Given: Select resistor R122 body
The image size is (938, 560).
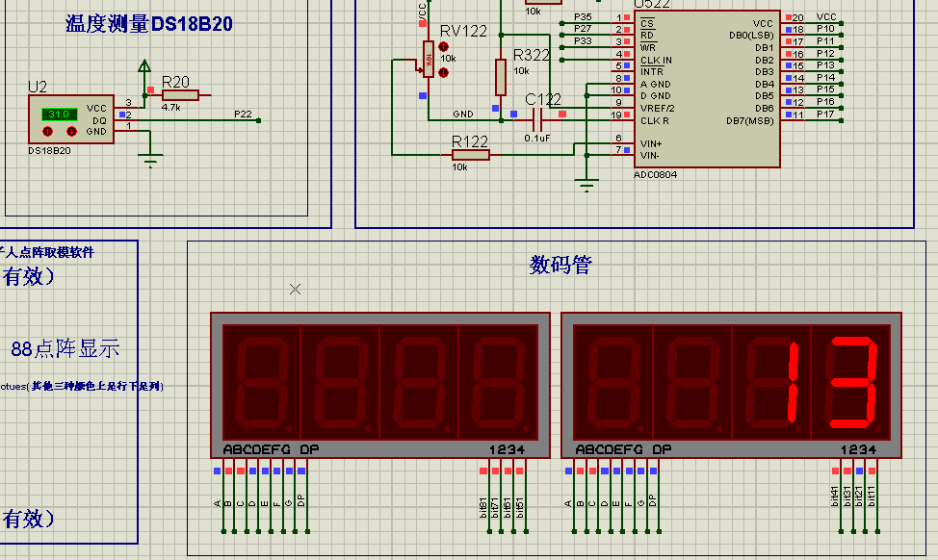Looking at the screenshot, I should click(471, 155).
